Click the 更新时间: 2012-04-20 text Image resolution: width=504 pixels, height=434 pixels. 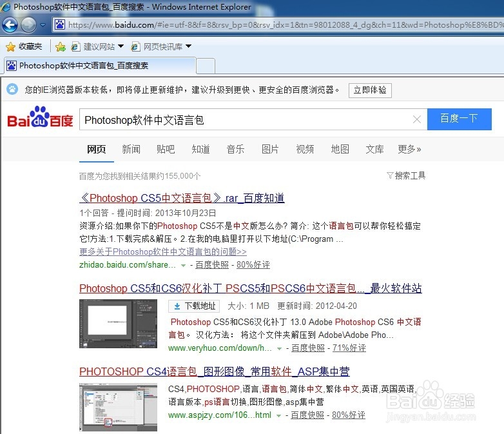click(x=317, y=306)
